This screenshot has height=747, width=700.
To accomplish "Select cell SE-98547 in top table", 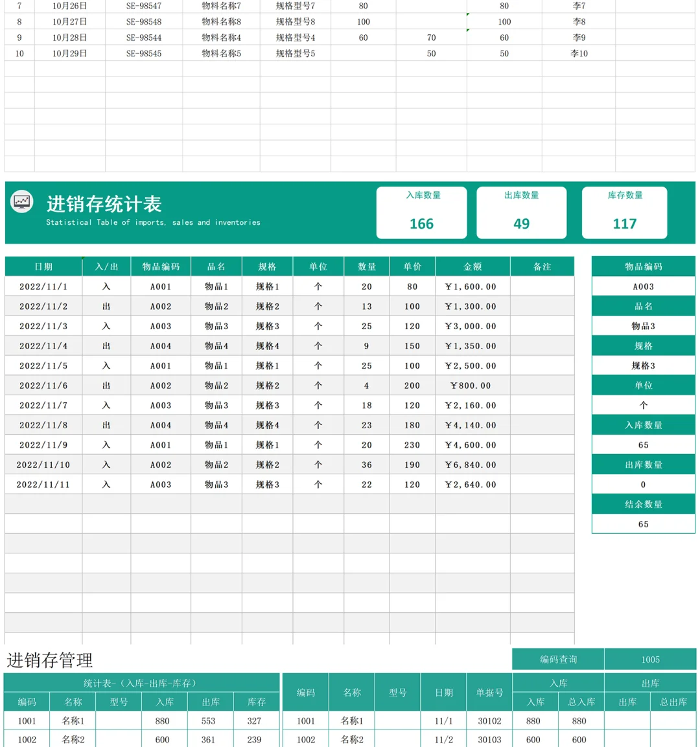I will point(144,6).
